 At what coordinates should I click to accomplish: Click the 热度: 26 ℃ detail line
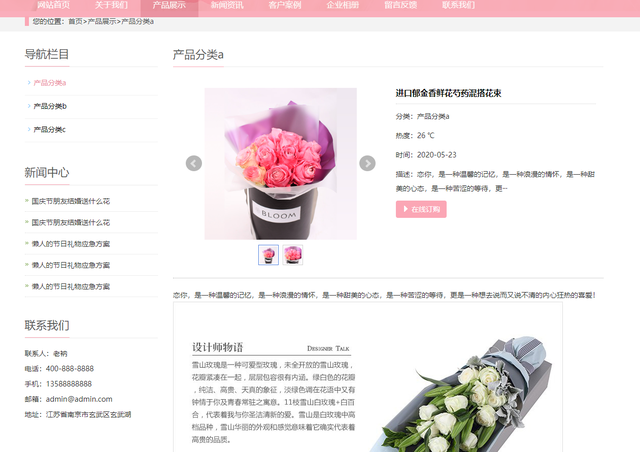pos(415,136)
